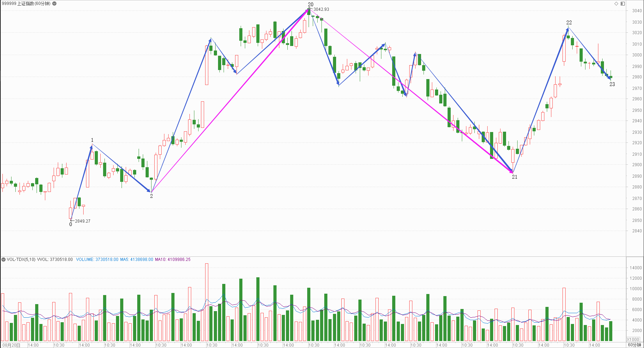Click wave point label 22

point(569,23)
